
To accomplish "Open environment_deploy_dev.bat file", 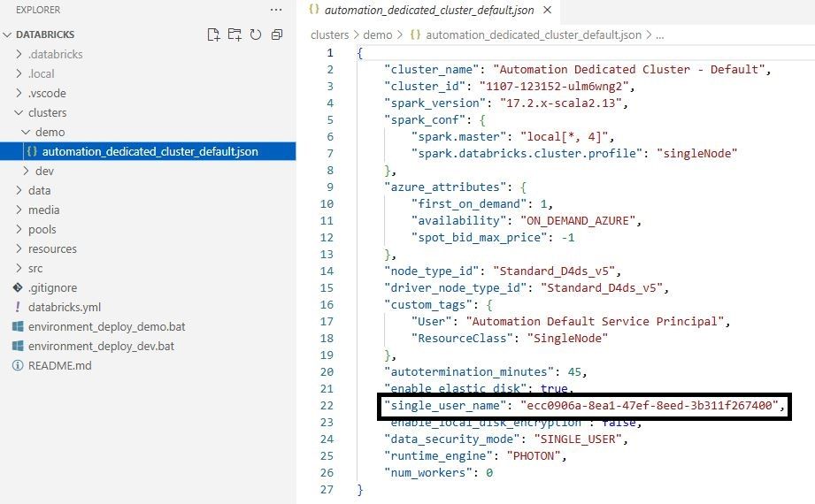I will click(101, 346).
